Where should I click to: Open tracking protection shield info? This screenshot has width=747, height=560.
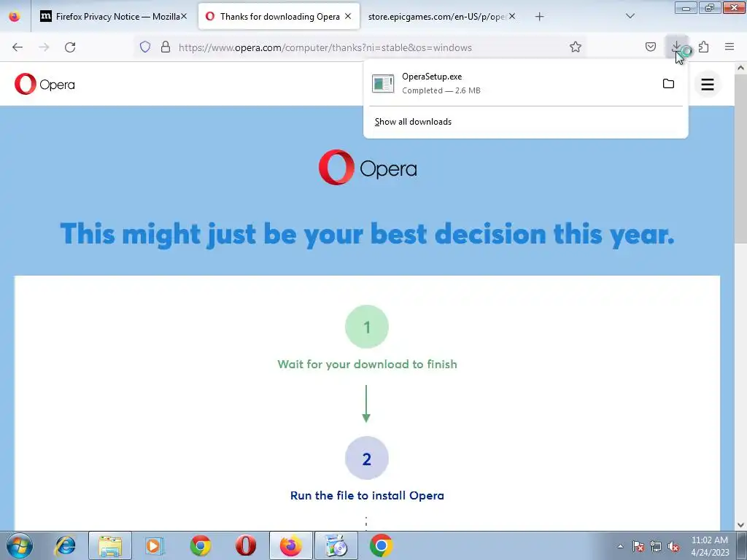(145, 47)
